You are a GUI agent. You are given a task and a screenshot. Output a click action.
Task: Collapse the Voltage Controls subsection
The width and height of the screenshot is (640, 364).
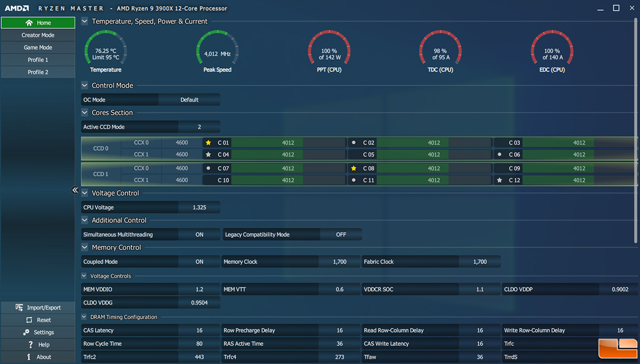[84, 276]
